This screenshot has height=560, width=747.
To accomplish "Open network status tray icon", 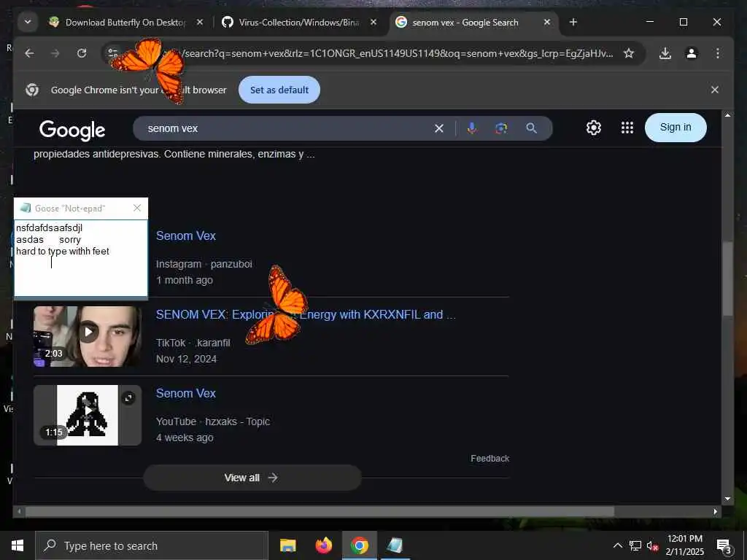I will point(635,545).
